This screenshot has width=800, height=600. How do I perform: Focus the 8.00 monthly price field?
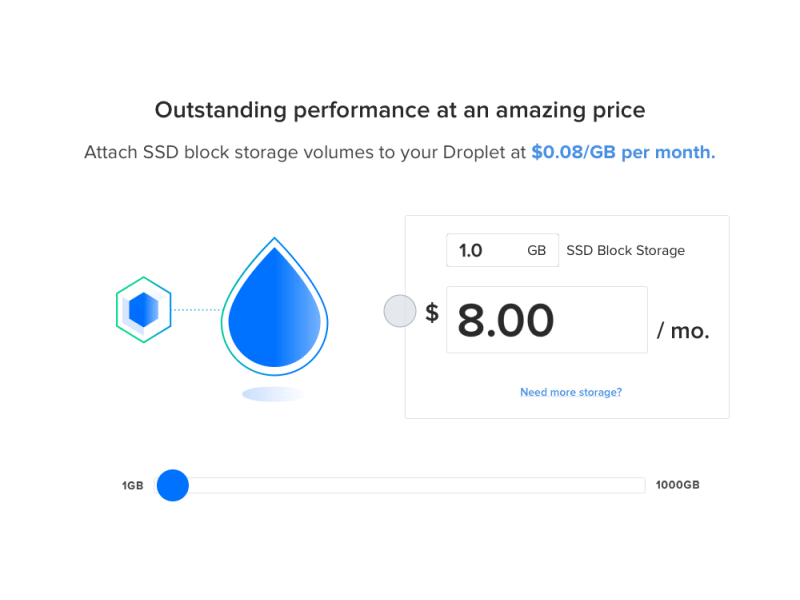(547, 320)
